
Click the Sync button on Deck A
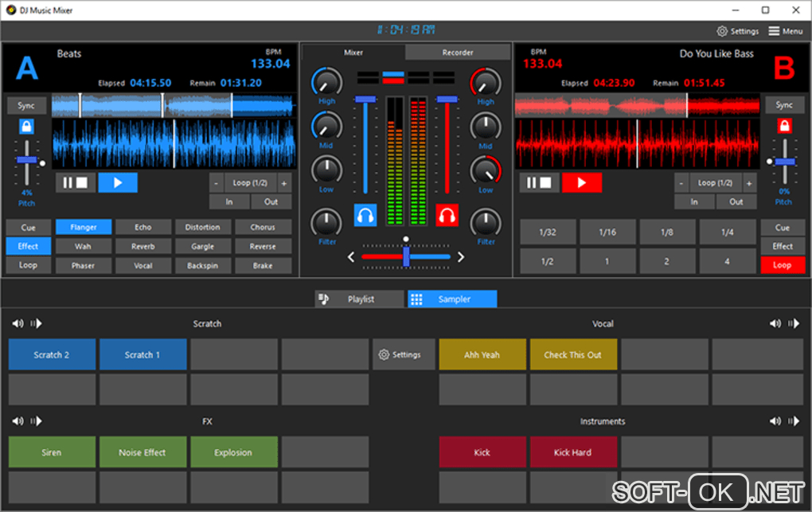point(26,105)
